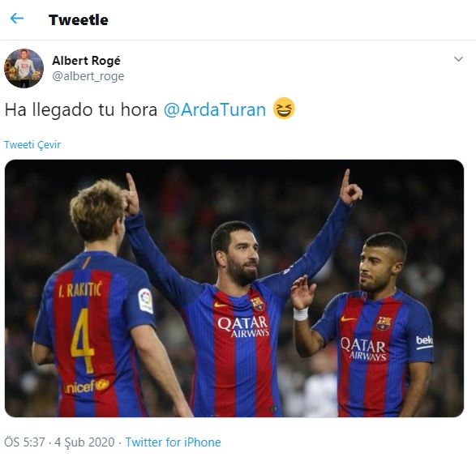Click the yellow number 4 on Rakitić's jersey
This screenshot has width=476, height=457.
coord(82,340)
